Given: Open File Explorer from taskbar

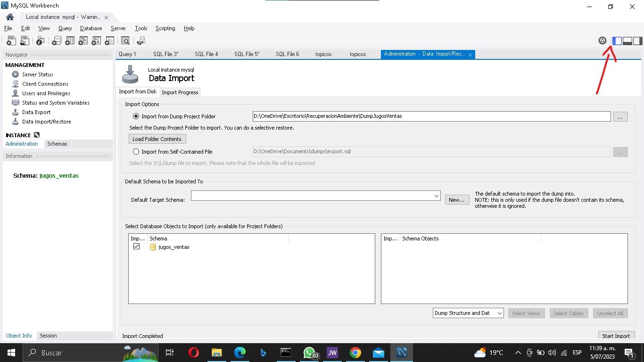Looking at the screenshot, I should (216, 353).
